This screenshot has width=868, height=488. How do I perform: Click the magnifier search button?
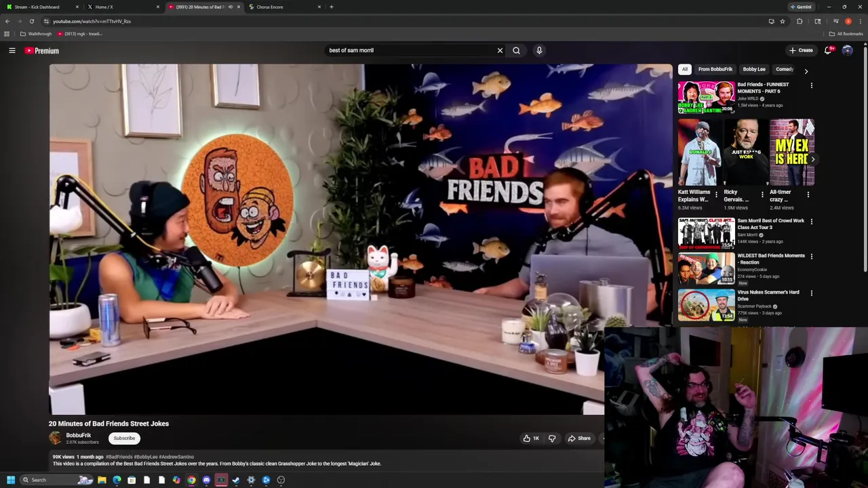tap(516, 50)
